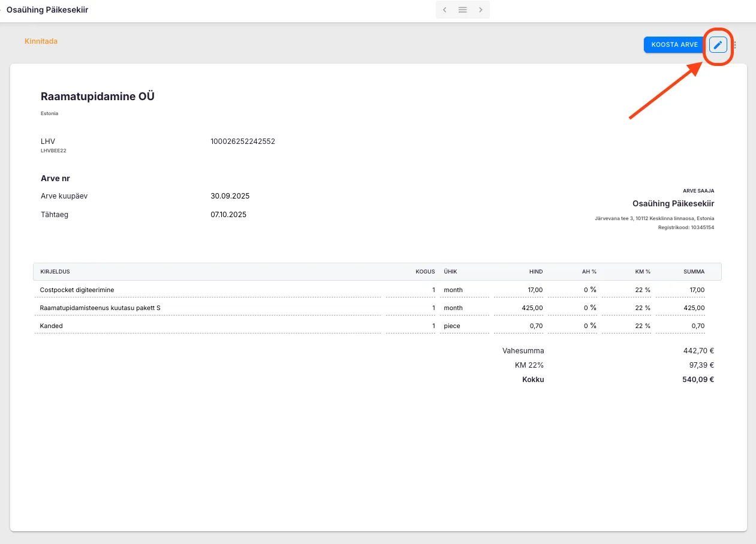Viewport: 756px width, 544px height.
Task: Select the Kanded description row
Action: coord(52,326)
